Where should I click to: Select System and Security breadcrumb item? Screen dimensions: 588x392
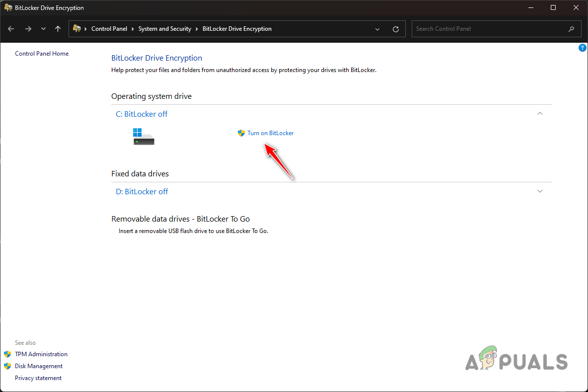click(x=164, y=28)
